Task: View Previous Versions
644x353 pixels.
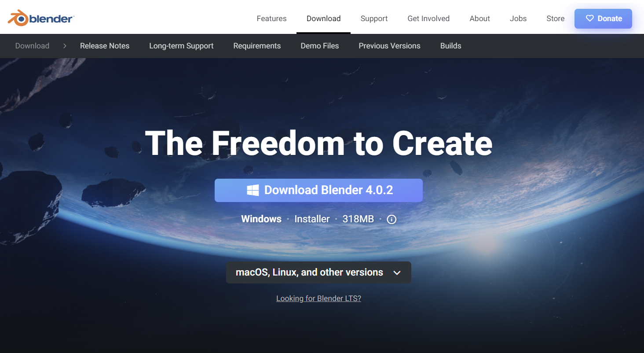Action: click(x=389, y=46)
